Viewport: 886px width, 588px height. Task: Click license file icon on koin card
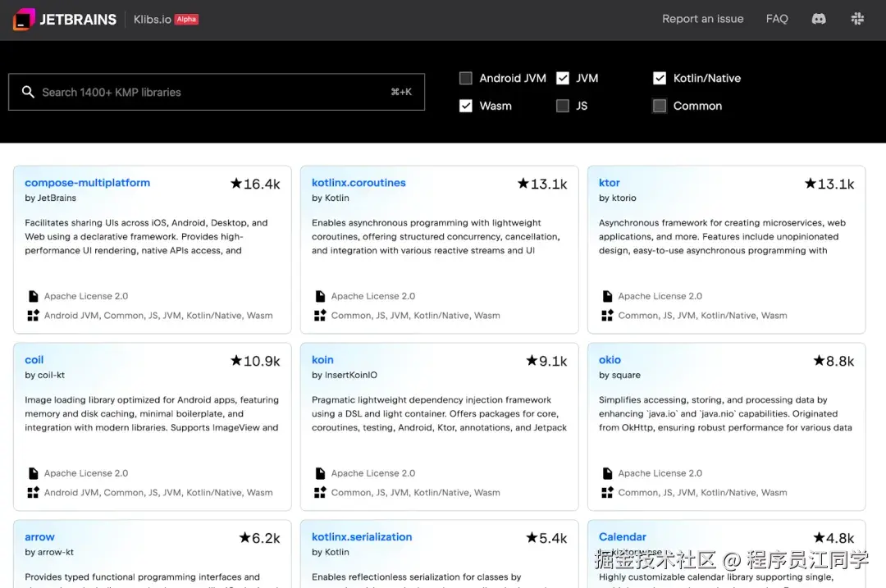(x=321, y=472)
